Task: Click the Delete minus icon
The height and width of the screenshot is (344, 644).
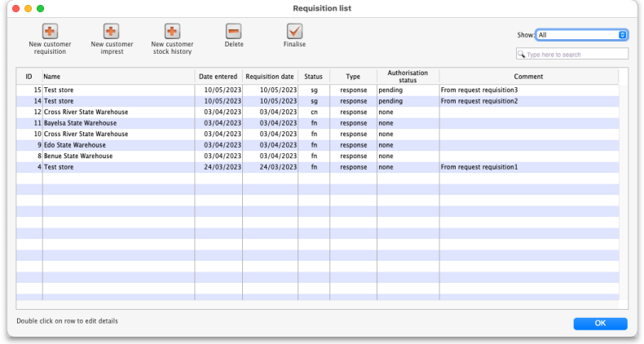Action: 234,32
